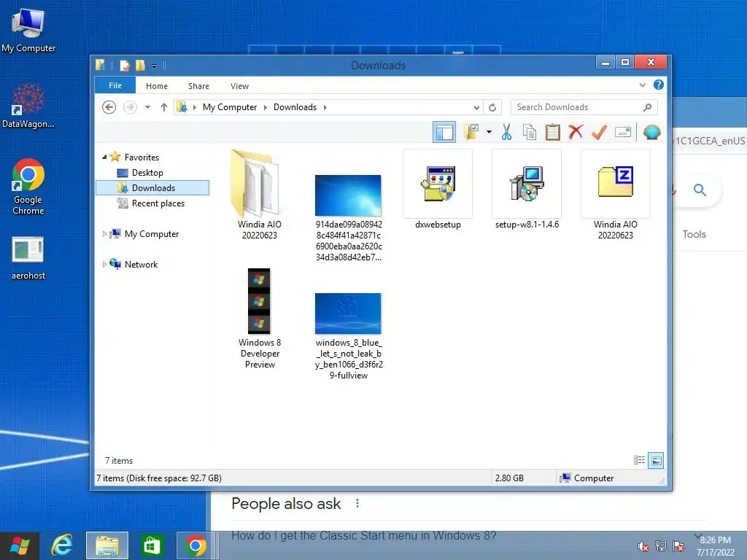Click Downloads in address breadcrumb

tap(295, 107)
